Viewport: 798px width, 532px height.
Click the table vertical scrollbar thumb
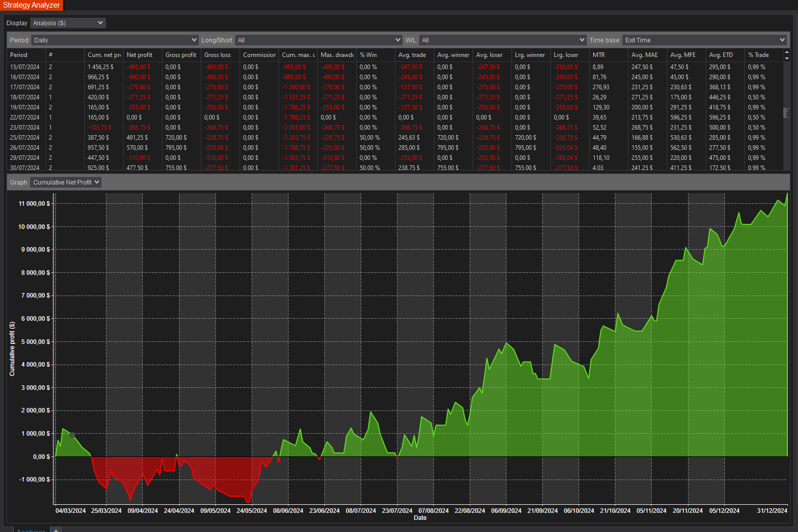coord(786,112)
